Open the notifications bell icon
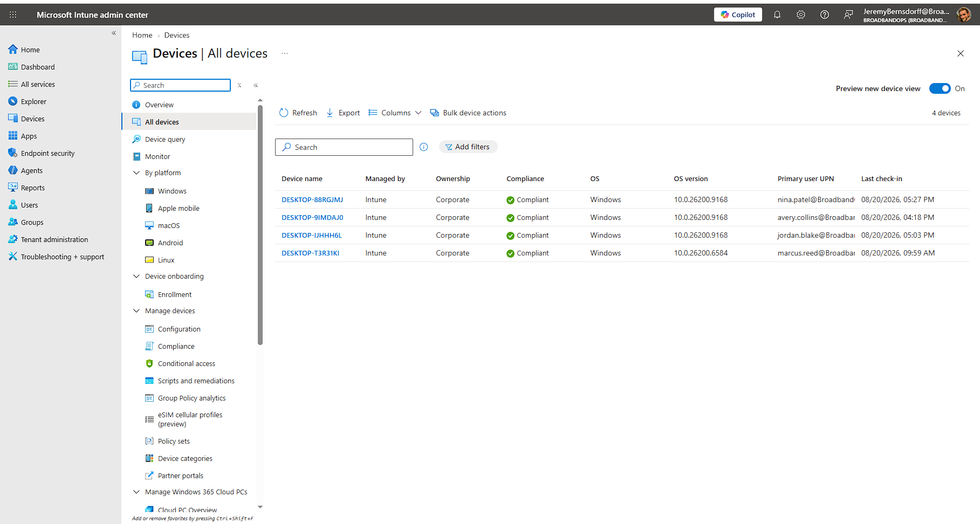This screenshot has height=524, width=980. (x=777, y=15)
